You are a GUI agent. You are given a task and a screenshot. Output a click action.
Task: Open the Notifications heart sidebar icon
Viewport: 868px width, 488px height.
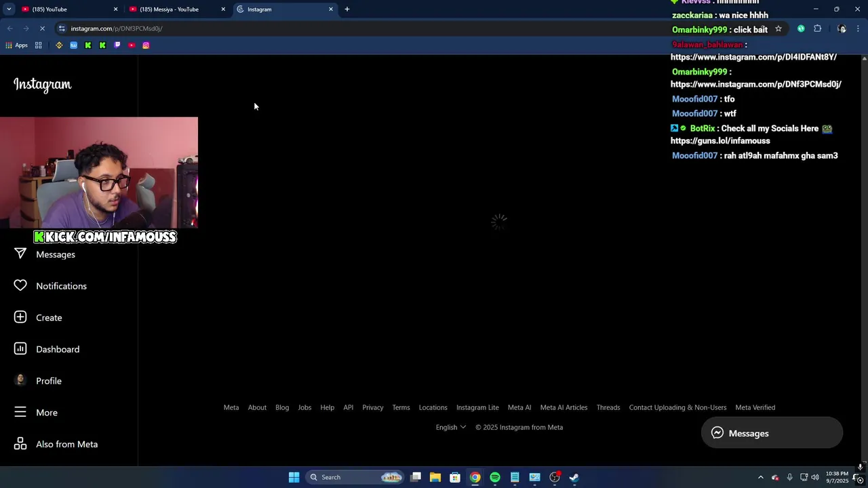point(20,286)
